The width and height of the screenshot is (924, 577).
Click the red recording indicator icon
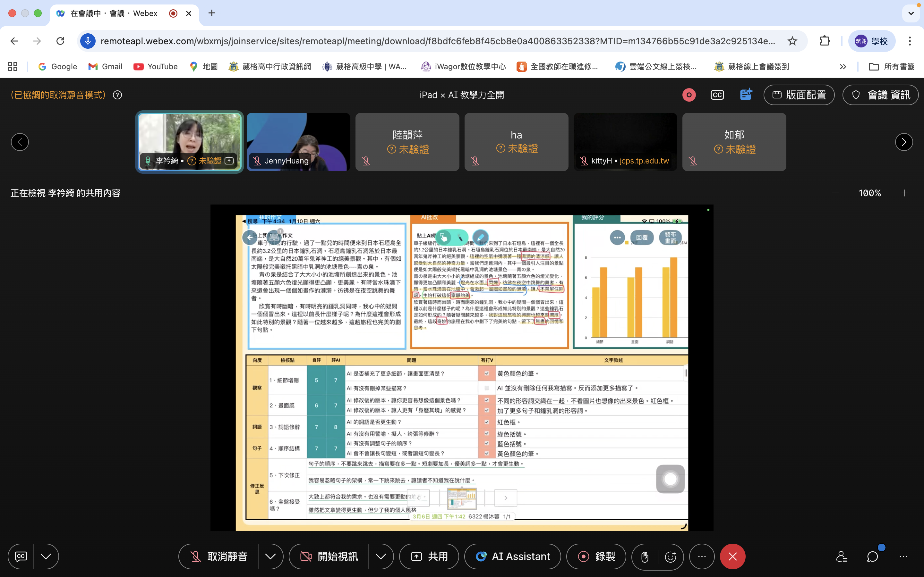pyautogui.click(x=689, y=95)
